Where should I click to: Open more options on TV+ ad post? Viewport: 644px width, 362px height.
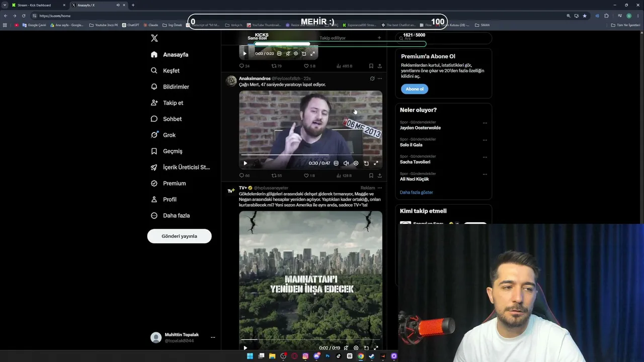(380, 188)
